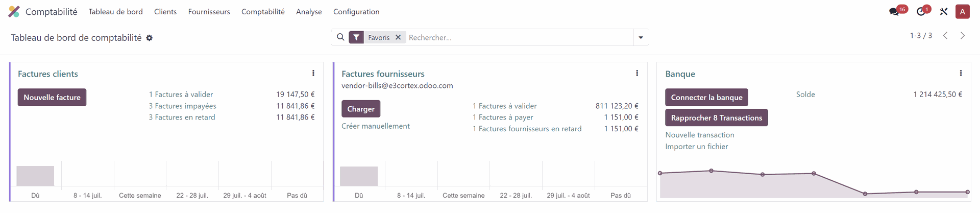Click Rapprocher 8 Transactions button
Viewport: 980px width, 213px height.
click(x=716, y=118)
